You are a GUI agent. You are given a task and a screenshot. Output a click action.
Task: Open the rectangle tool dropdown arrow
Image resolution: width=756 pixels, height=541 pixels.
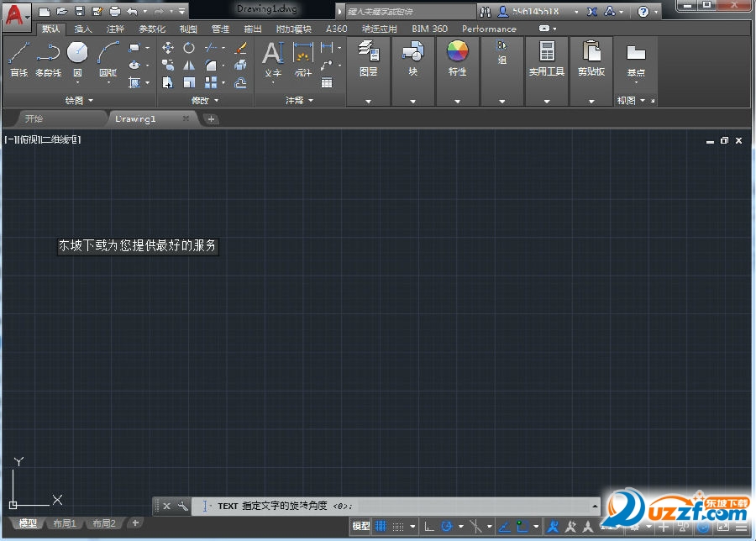148,48
